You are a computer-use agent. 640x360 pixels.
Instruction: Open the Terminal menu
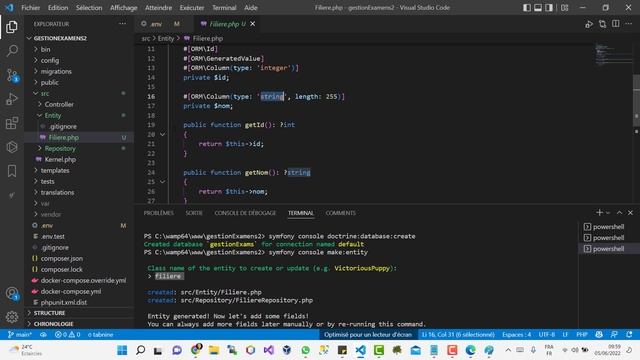(224, 8)
